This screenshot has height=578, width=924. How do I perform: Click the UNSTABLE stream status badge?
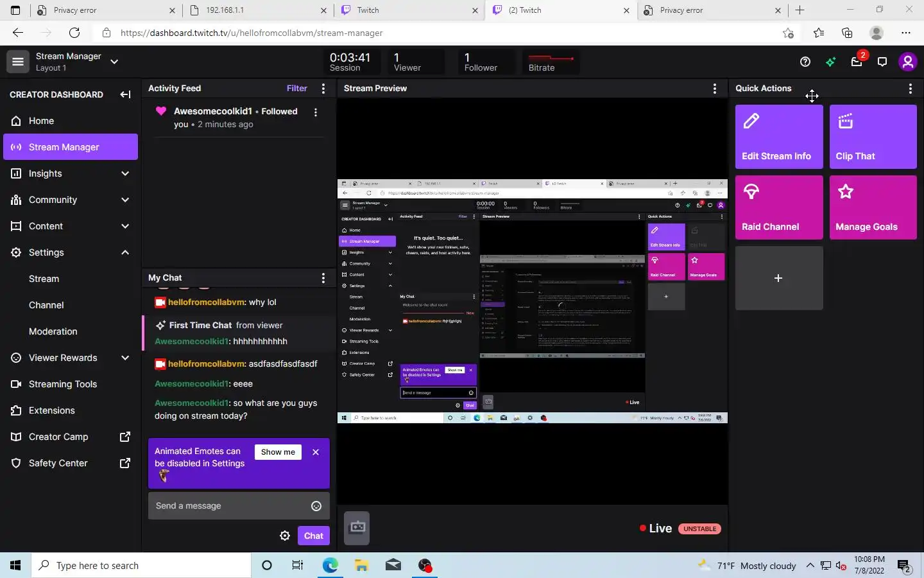[x=699, y=529]
